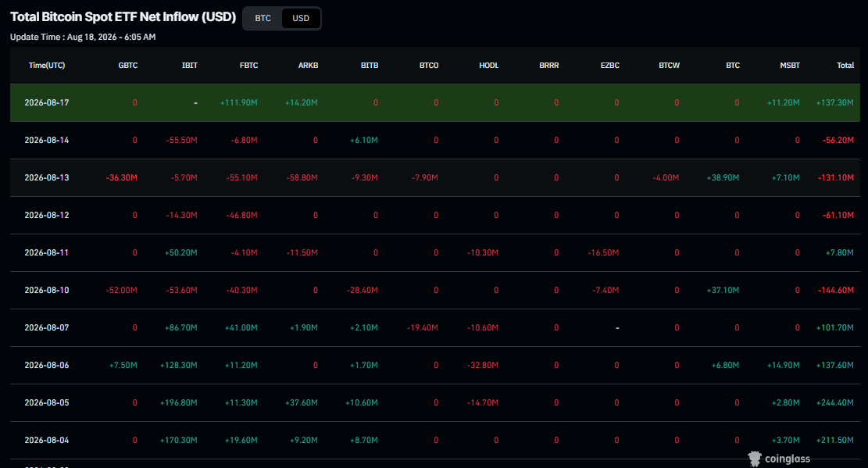Screen dimensions: 868x468
Task: Click the BITB column header
Action: (x=370, y=66)
